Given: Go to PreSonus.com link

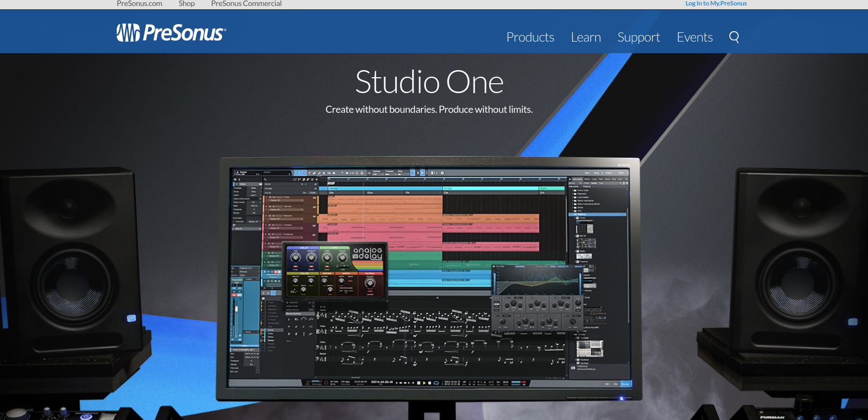Looking at the screenshot, I should tap(139, 3).
